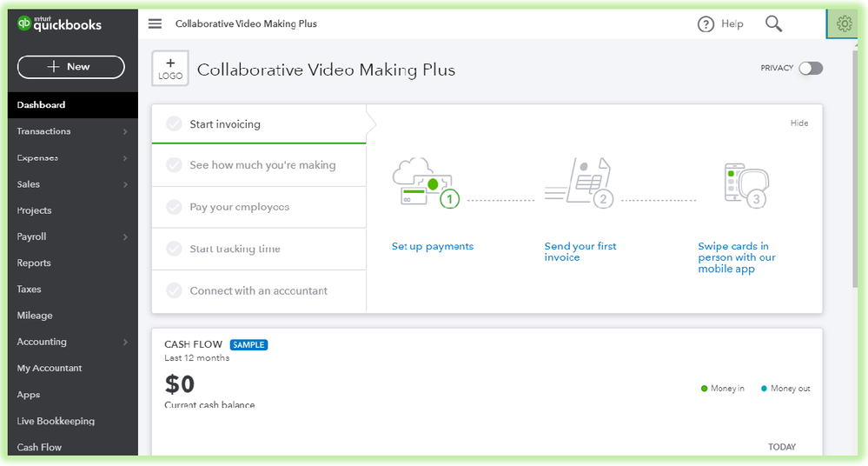Image resolution: width=868 pixels, height=466 pixels.
Task: Open the search magnifier icon
Action: point(773,23)
